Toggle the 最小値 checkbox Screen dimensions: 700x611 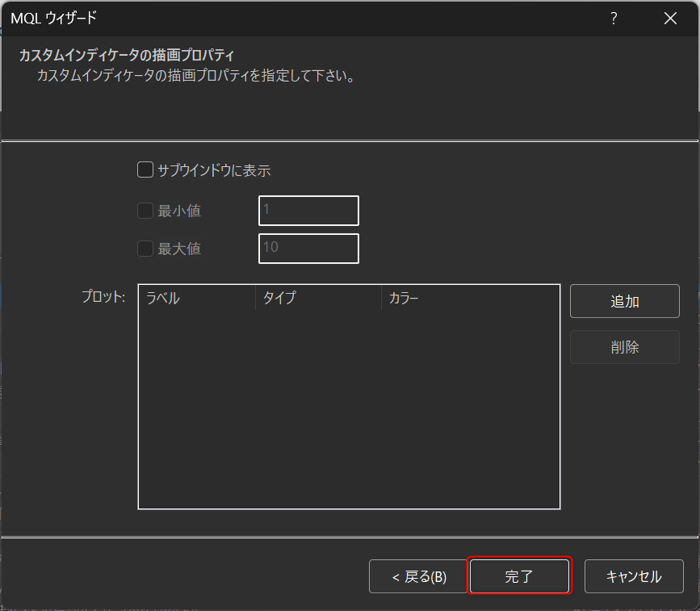point(145,211)
